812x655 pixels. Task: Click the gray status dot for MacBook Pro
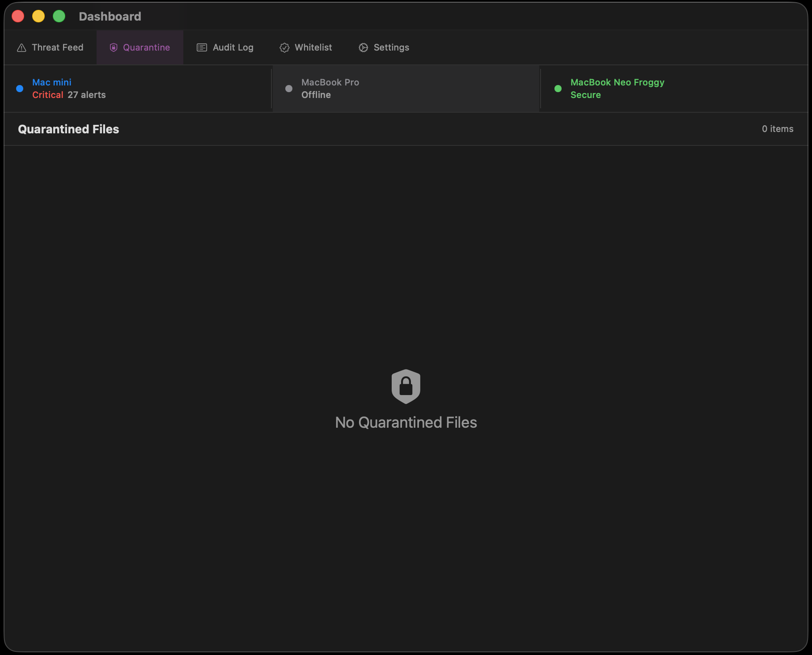coord(289,89)
